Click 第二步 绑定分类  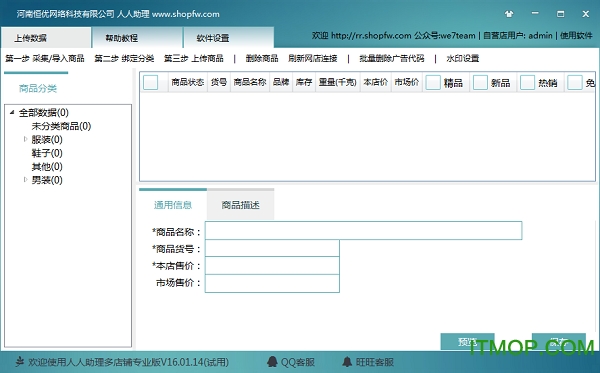(124, 59)
